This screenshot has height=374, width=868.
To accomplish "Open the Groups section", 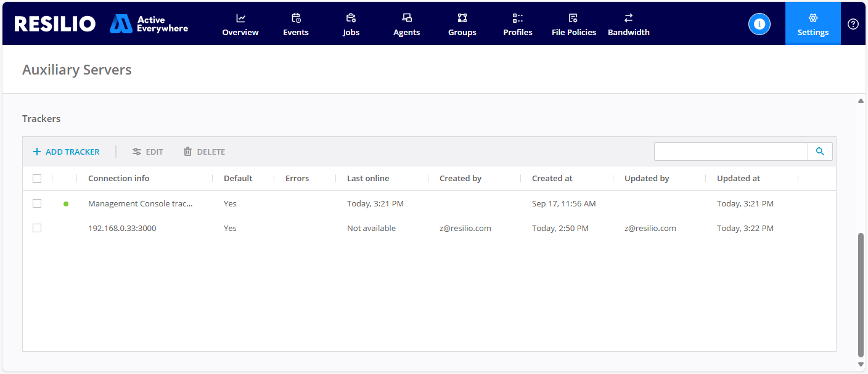I will (462, 25).
